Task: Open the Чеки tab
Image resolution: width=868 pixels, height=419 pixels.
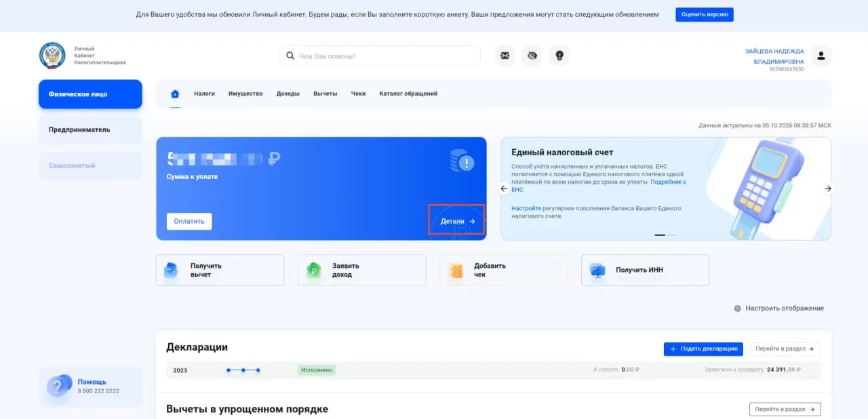Action: pyautogui.click(x=358, y=94)
